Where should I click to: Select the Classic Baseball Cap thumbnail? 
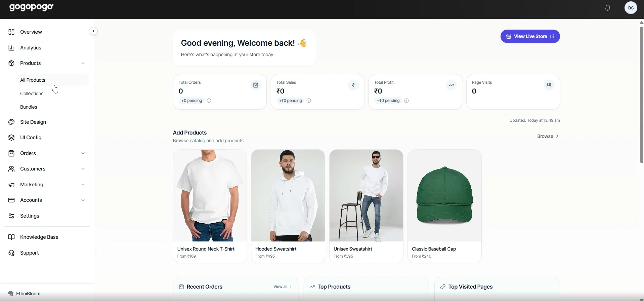pos(444,196)
